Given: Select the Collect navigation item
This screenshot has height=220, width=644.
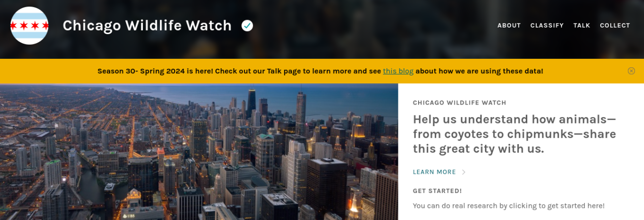Looking at the screenshot, I should coord(615,26).
